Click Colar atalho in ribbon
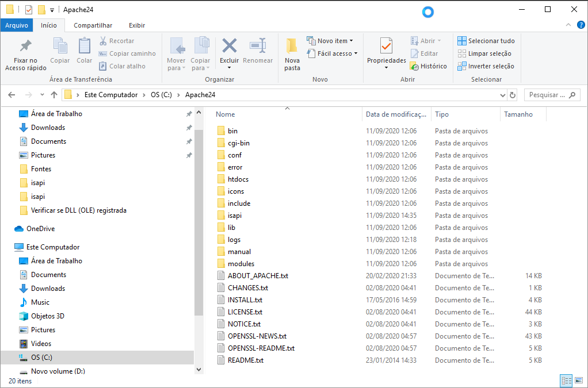This screenshot has width=588, height=388. pos(122,66)
